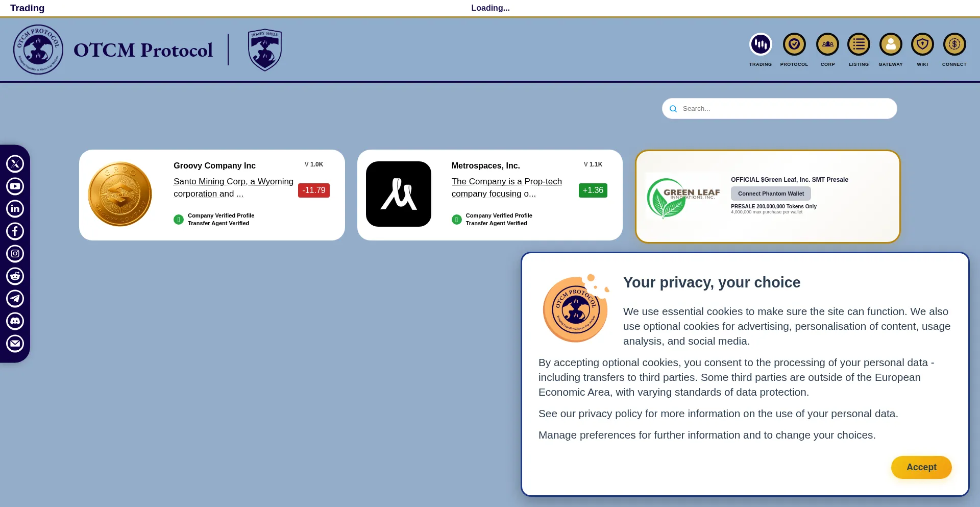Click the email envelope sidebar icon

[15, 344]
